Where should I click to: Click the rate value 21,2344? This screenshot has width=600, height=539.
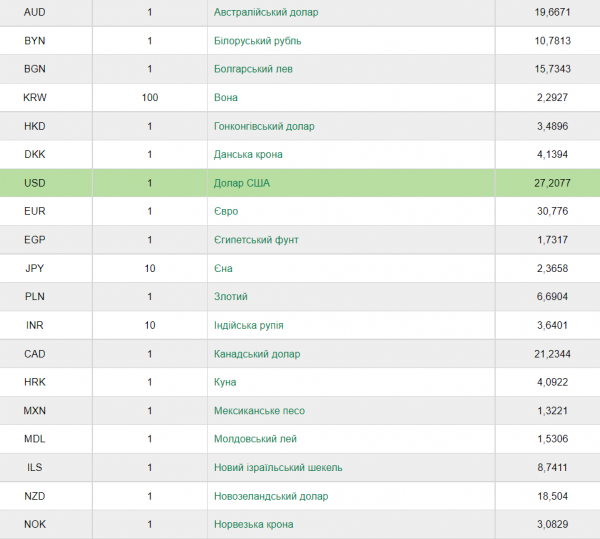point(553,354)
